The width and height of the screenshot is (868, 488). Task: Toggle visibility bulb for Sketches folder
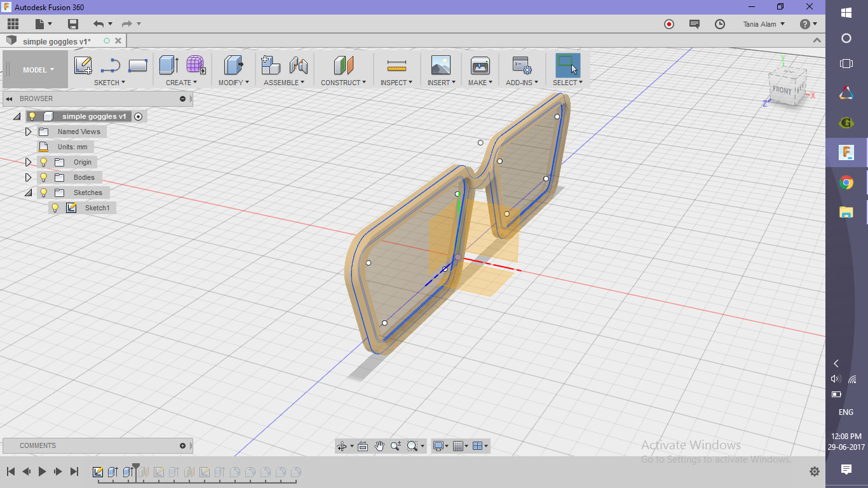click(x=44, y=193)
